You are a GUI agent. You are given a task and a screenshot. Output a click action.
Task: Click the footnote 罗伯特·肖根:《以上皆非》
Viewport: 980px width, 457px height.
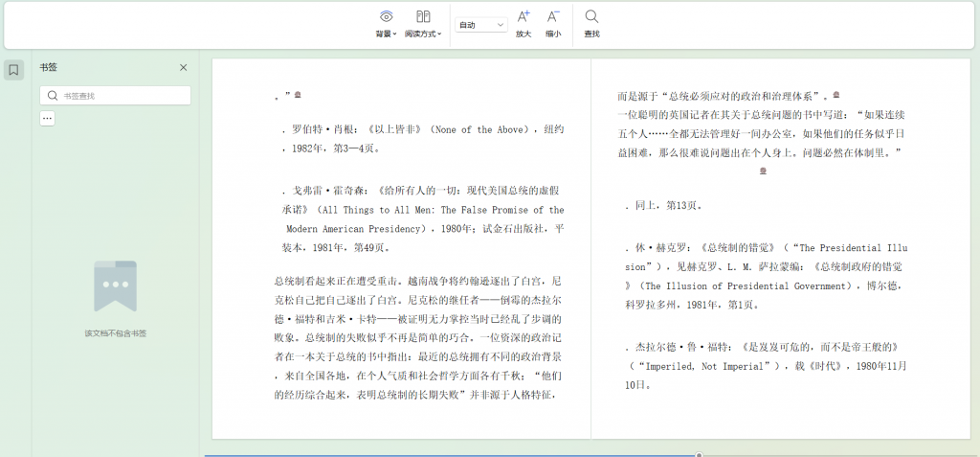422,140
